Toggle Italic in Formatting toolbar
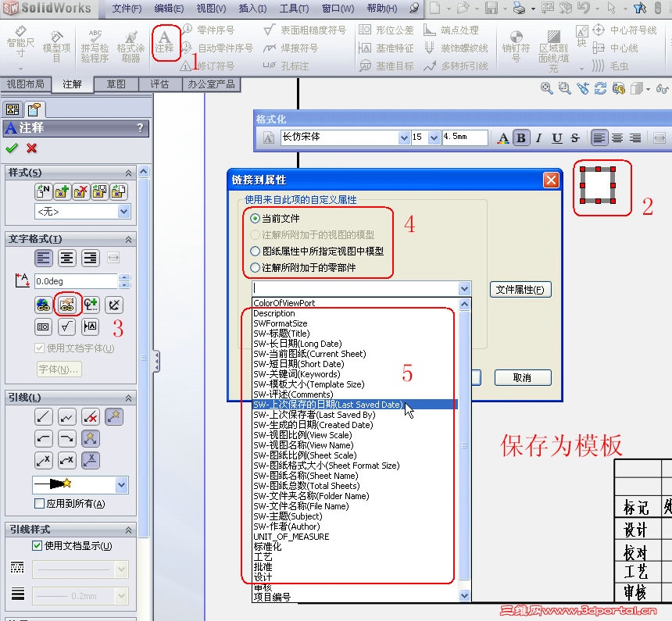The image size is (672, 621). tap(538, 138)
